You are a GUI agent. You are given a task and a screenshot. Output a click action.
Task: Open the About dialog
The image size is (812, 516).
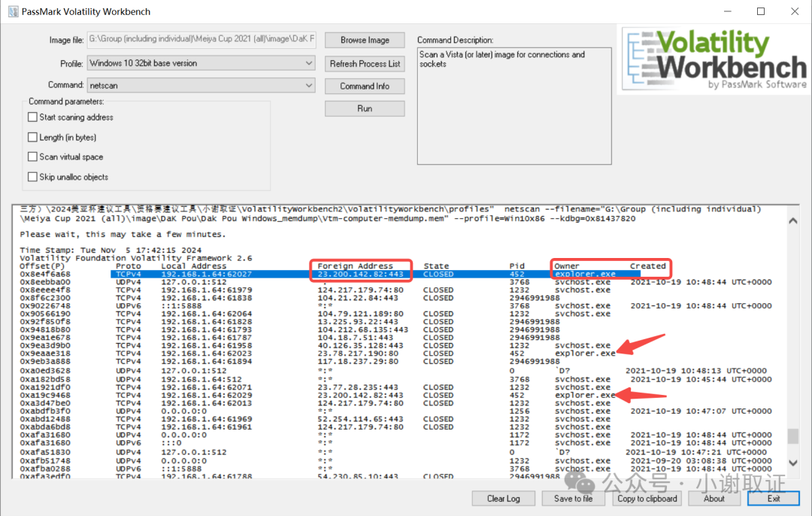(x=714, y=499)
